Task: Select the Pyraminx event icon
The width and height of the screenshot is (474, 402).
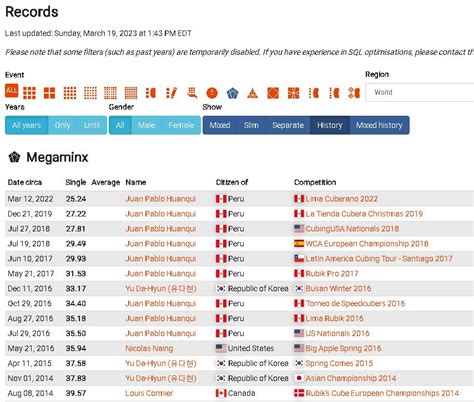Action: coord(253,93)
